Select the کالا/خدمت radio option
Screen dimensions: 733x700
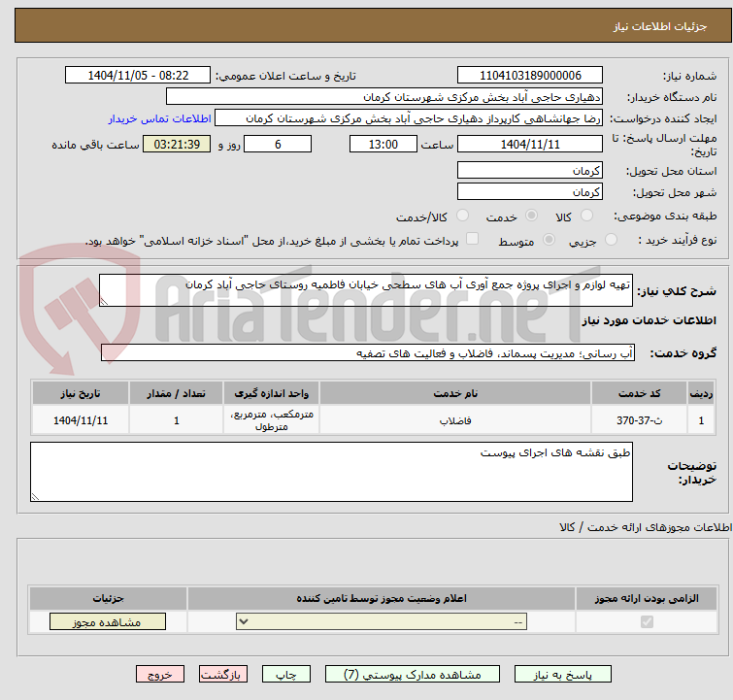pyautogui.click(x=462, y=216)
